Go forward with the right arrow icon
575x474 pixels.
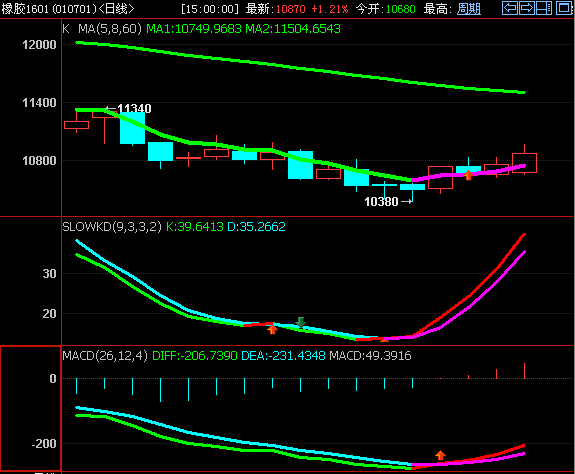(x=527, y=8)
